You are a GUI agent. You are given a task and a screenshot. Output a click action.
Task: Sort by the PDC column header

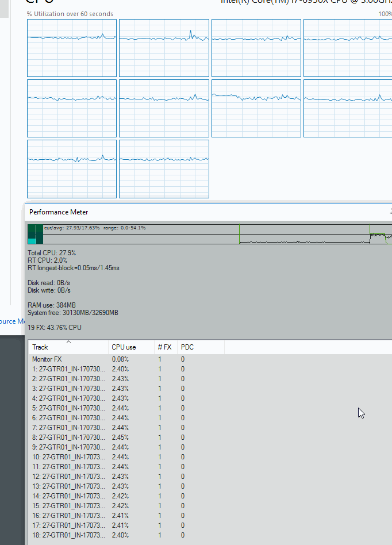(201, 347)
